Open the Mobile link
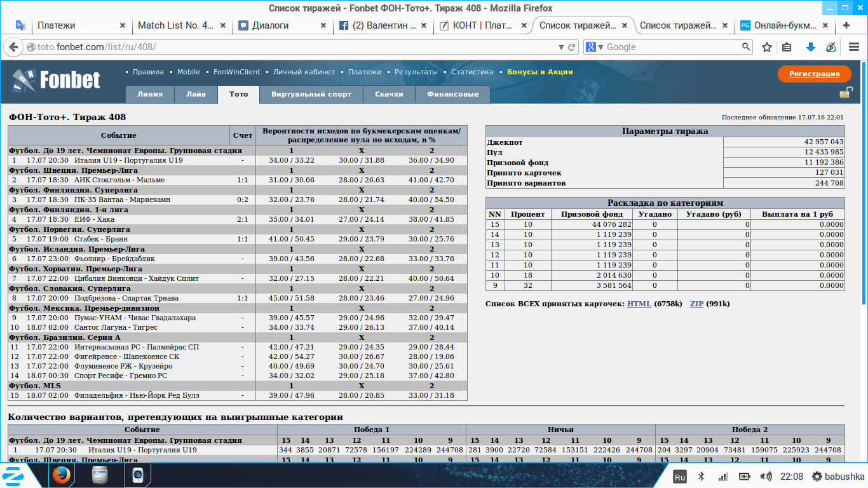Screen dimensions: 868x488 tap(189, 72)
